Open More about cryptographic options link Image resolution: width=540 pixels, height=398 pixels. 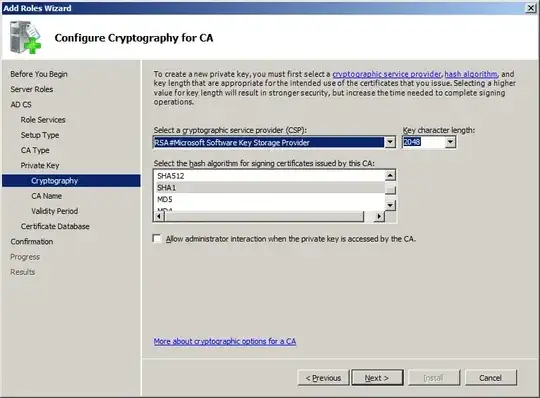[x=225, y=341]
